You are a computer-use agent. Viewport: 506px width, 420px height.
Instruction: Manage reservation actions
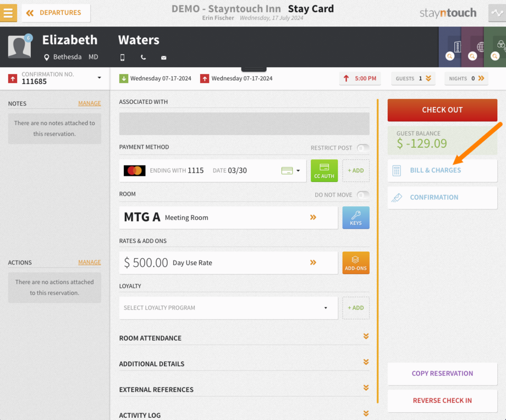[x=90, y=262]
